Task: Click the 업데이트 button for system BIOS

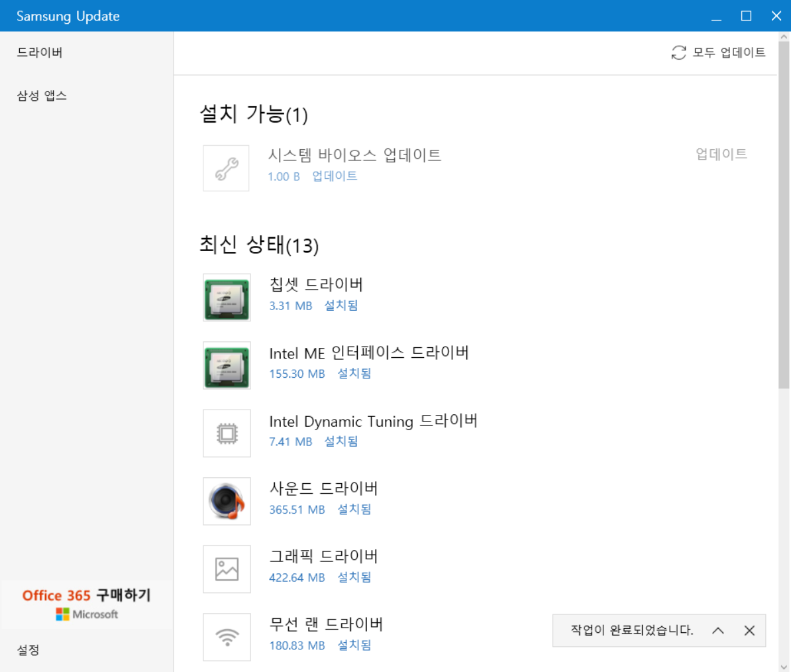Action: click(x=721, y=154)
